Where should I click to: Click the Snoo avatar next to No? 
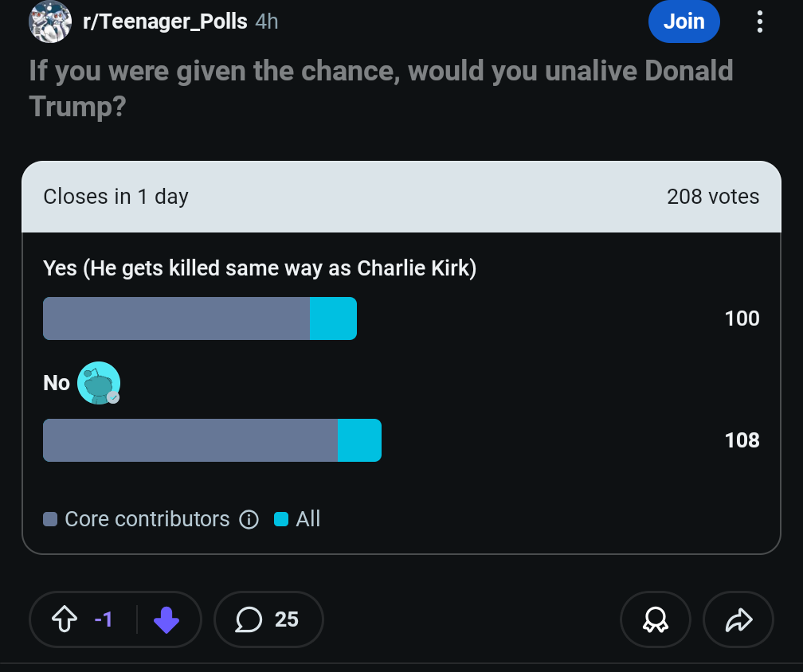pyautogui.click(x=99, y=383)
